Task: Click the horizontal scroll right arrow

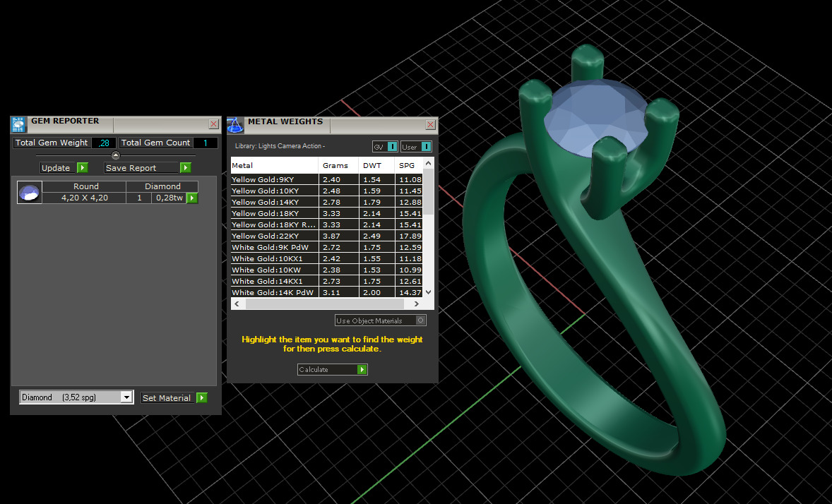Action: [417, 304]
